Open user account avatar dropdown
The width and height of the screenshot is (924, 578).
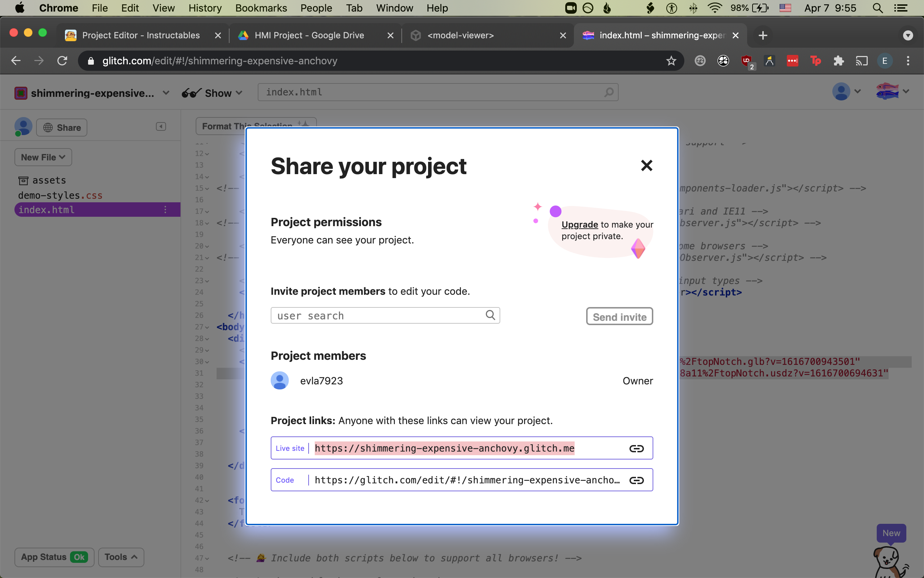pyautogui.click(x=846, y=91)
